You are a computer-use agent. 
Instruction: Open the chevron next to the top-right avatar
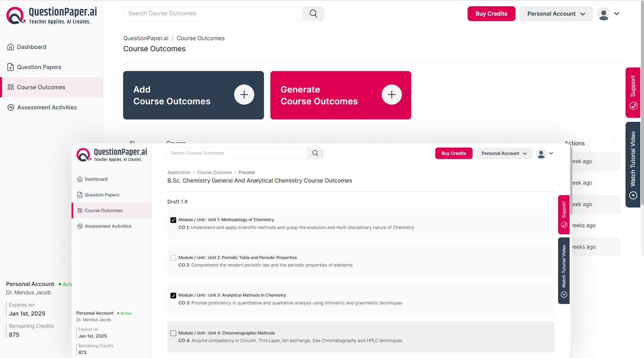pyautogui.click(x=616, y=14)
